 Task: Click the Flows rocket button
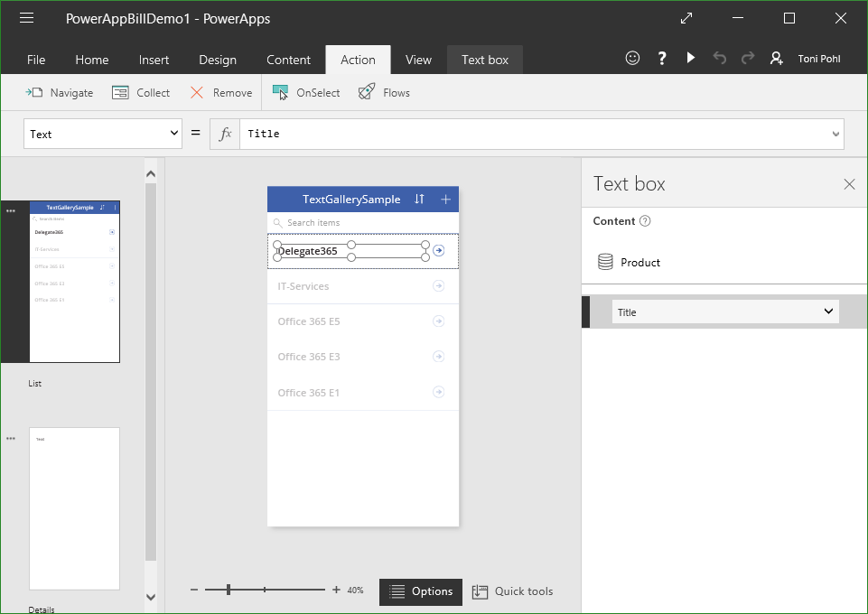point(384,92)
